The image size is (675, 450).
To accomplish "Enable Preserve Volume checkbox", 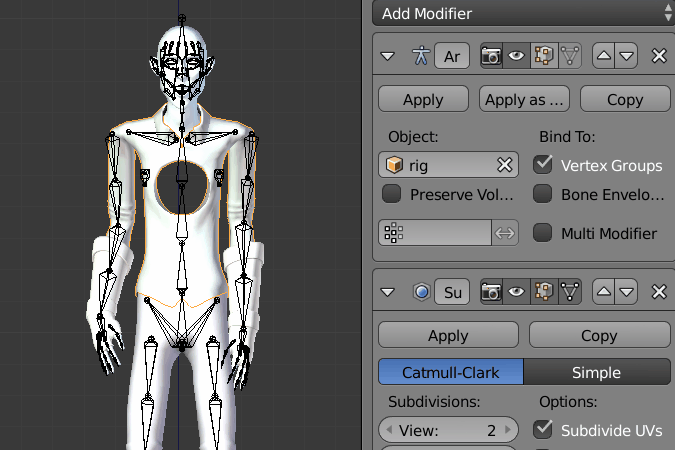I will coord(391,194).
